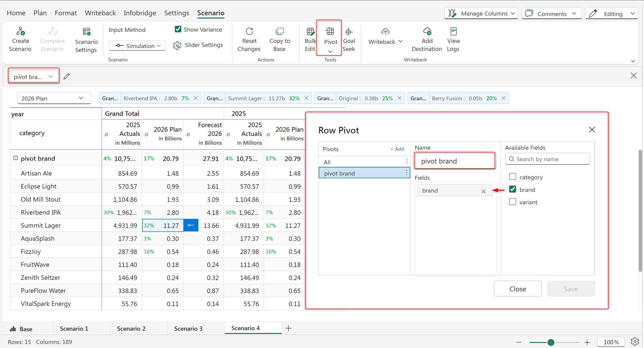This screenshot has width=644, height=348.
Task: Switch to the Scenario 2 sheet tab
Action: tap(131, 329)
